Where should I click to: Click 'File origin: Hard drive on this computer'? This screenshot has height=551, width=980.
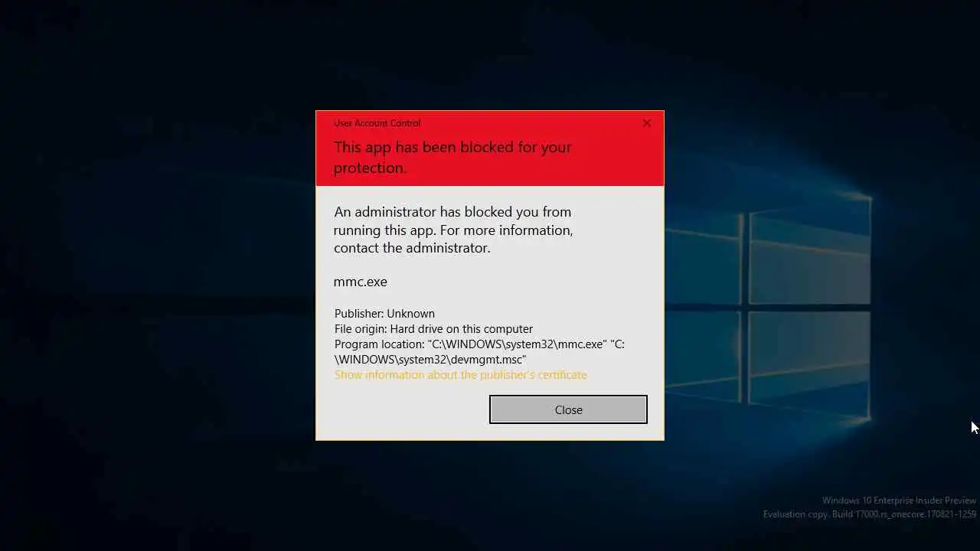(x=433, y=329)
